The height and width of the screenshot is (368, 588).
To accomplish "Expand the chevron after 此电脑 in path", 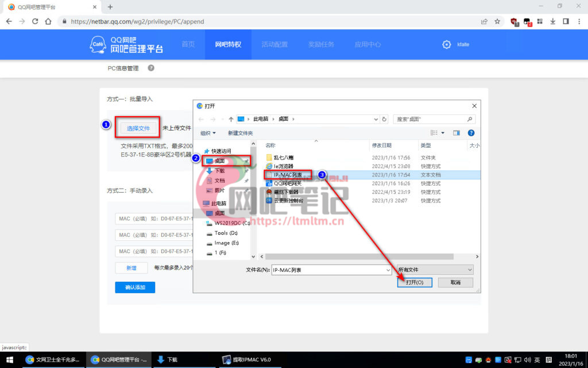I will (273, 119).
